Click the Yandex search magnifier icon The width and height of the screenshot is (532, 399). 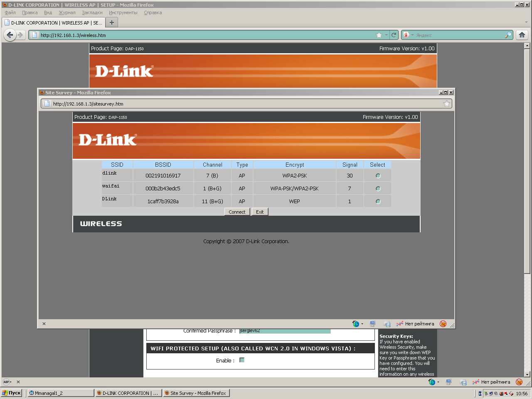click(508, 35)
